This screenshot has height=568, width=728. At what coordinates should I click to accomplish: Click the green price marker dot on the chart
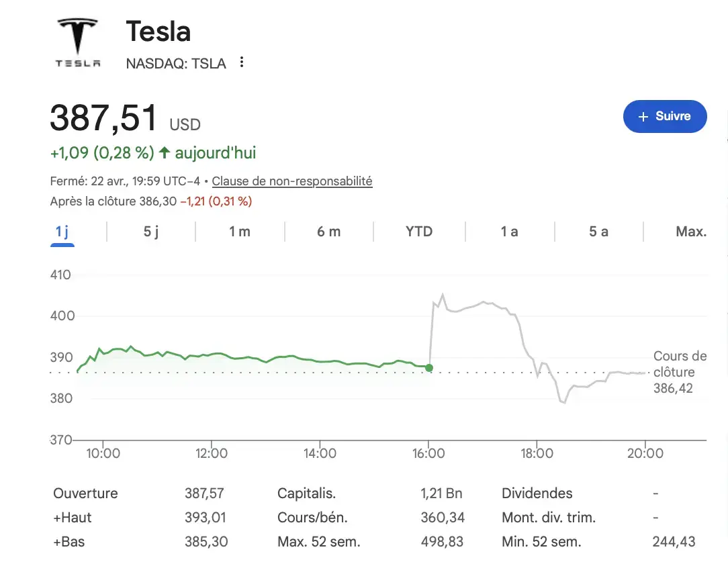[x=429, y=368]
